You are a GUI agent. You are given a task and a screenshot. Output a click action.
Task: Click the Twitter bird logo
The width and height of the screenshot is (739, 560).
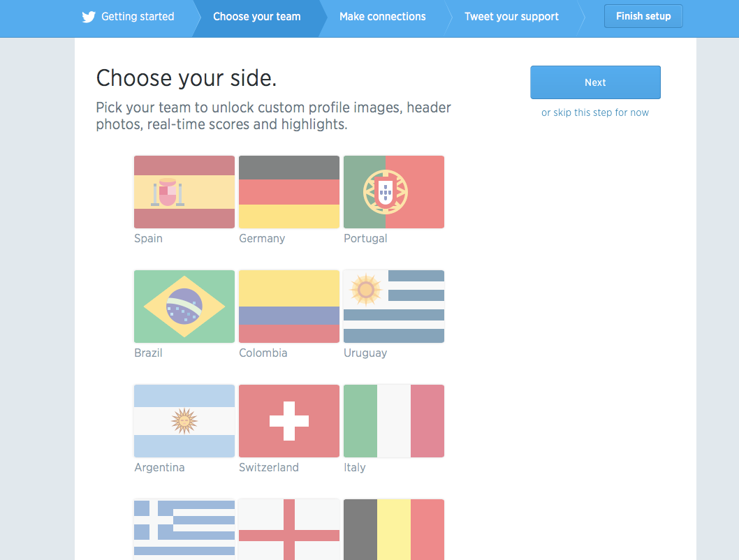pos(89,17)
